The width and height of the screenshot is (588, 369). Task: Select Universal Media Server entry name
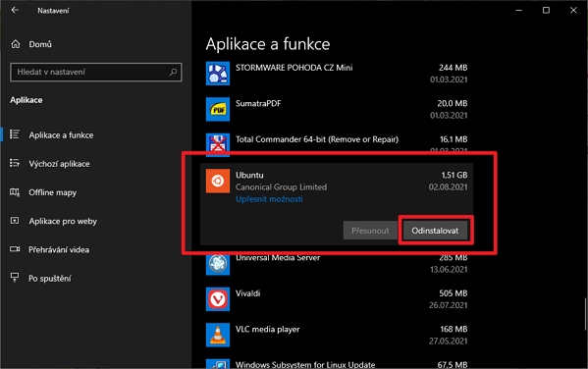coord(278,258)
